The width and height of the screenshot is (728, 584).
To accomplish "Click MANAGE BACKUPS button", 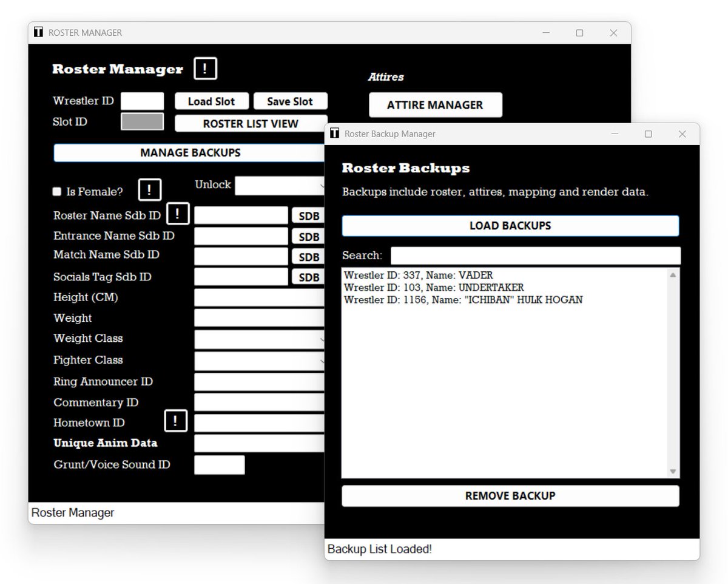I will point(189,152).
